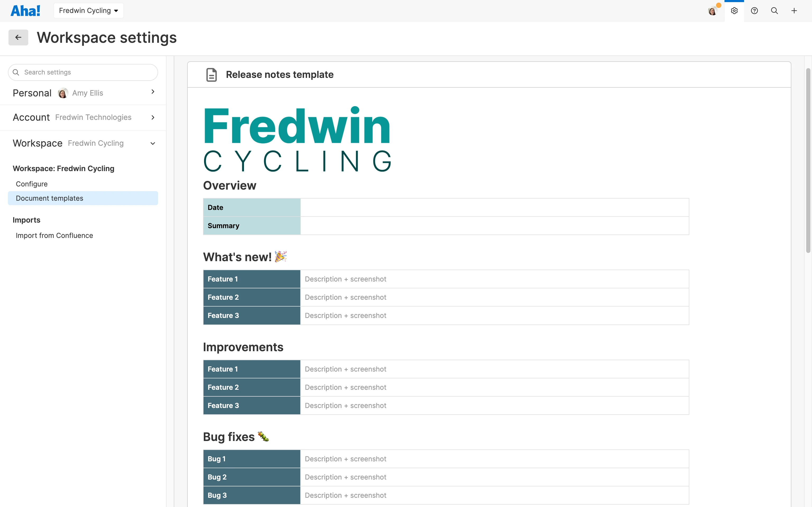Image resolution: width=812 pixels, height=507 pixels.
Task: Click Import from Confluence
Action: tap(54, 235)
